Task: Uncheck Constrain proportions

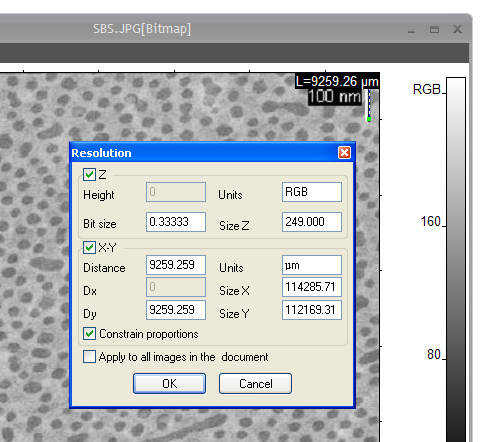Action: coord(89,334)
